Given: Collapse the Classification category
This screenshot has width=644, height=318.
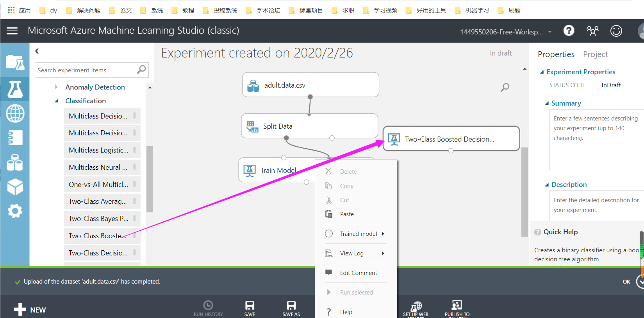Looking at the screenshot, I should click(x=57, y=101).
